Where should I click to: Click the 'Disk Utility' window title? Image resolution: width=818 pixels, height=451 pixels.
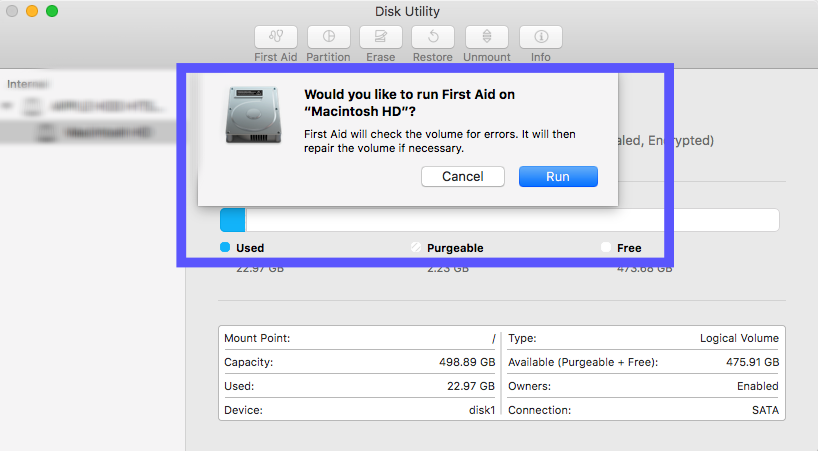point(407,11)
